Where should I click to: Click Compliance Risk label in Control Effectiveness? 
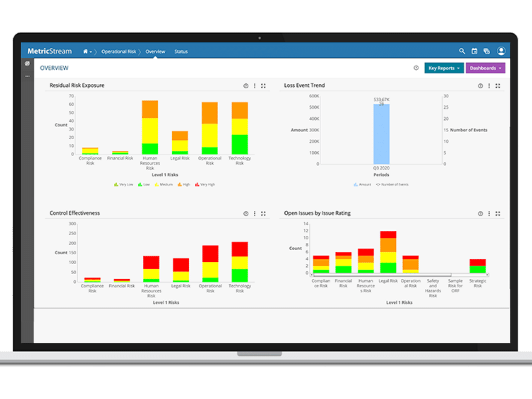point(92,288)
